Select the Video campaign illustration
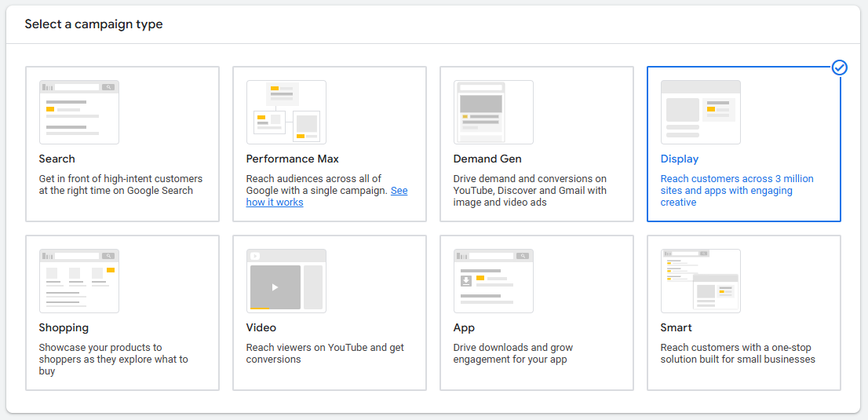This screenshot has width=868, height=420. [286, 281]
